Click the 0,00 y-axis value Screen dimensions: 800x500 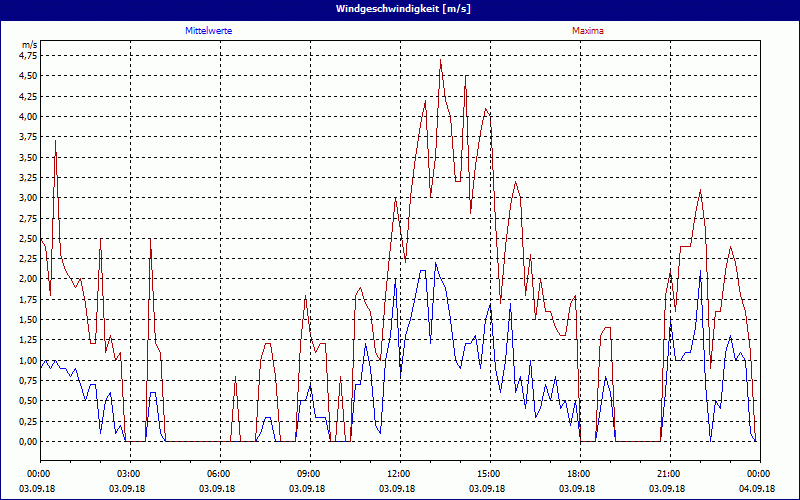pyautogui.click(x=28, y=441)
